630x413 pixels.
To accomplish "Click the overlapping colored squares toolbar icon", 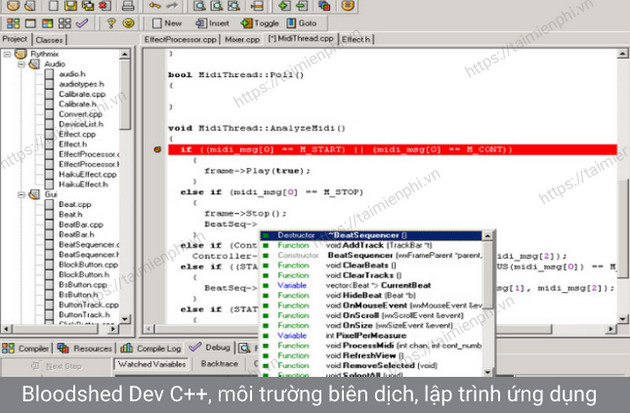I will pyautogui.click(x=324, y=5).
